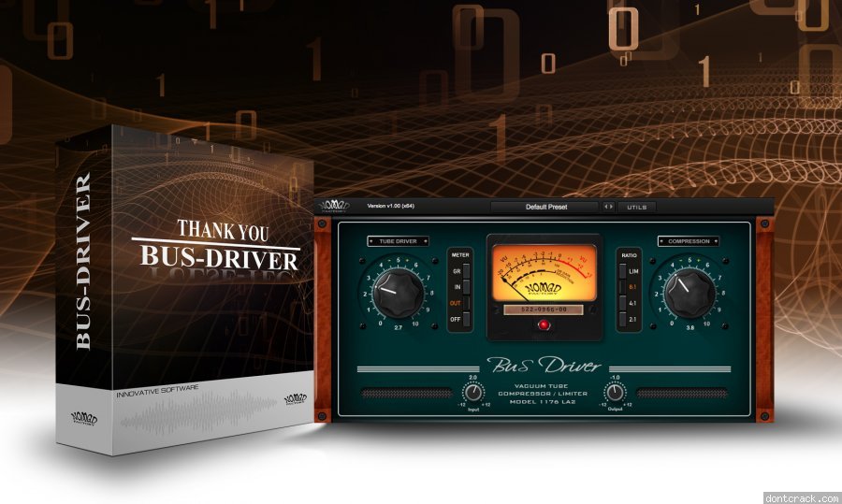Click the Output value -1.0

[615, 378]
